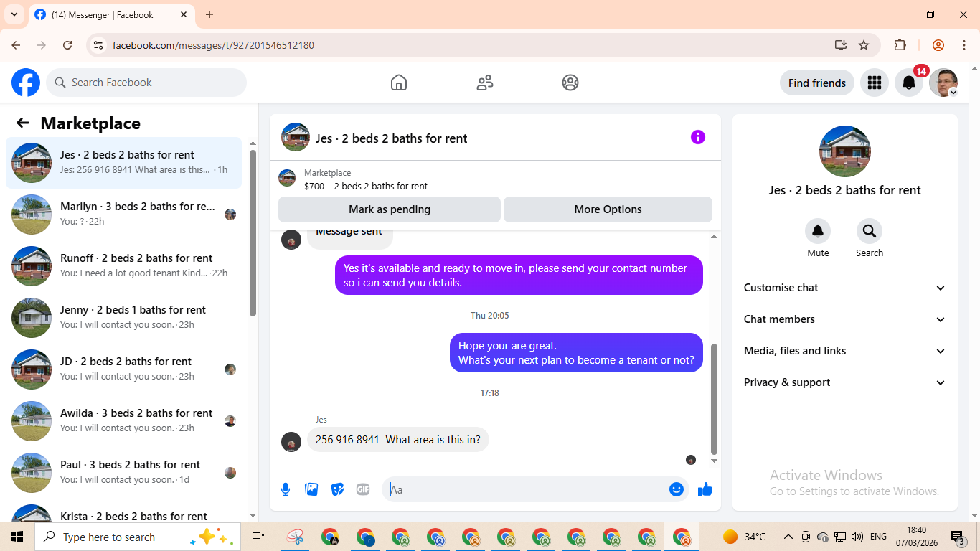Record a voice clip with the microphone icon
The width and height of the screenshot is (980, 551).
(x=286, y=489)
